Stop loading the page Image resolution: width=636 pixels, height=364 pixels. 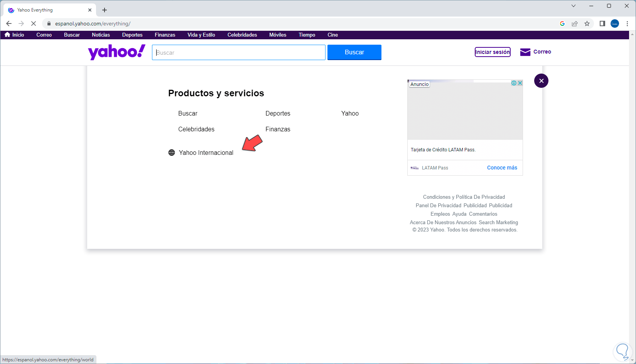34,23
